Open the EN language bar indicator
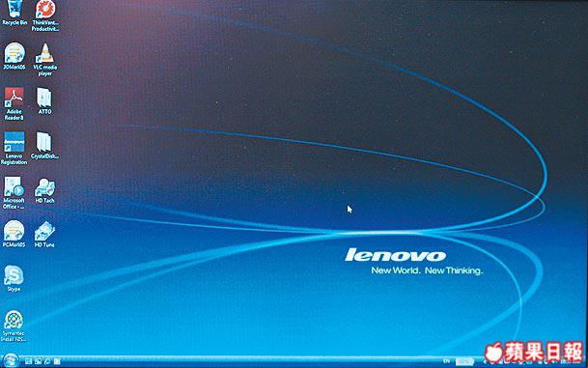The height and width of the screenshot is (368, 588). pos(446,361)
